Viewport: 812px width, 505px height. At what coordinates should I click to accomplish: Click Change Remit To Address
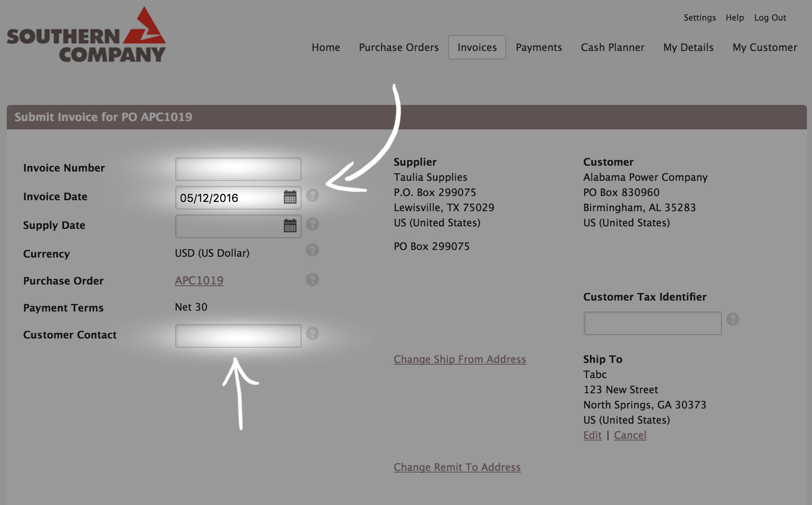point(457,467)
